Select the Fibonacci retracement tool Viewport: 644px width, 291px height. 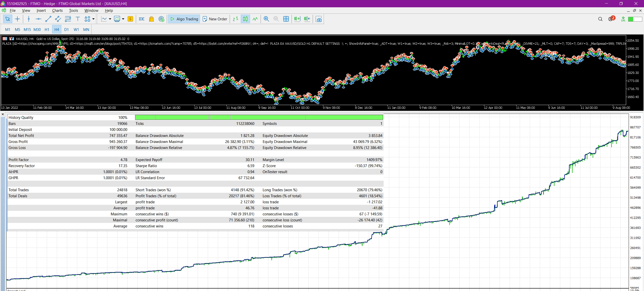click(x=68, y=19)
